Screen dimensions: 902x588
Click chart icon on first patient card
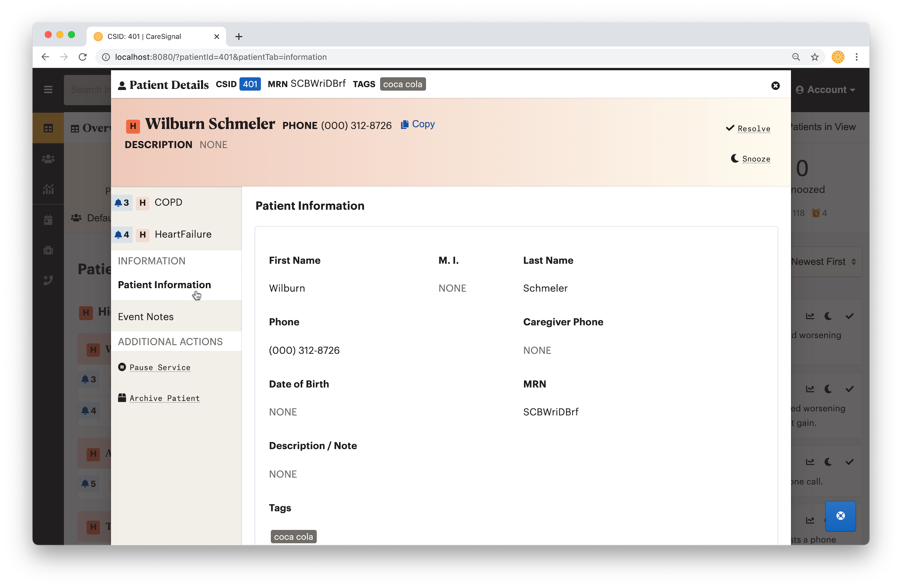coord(810,316)
